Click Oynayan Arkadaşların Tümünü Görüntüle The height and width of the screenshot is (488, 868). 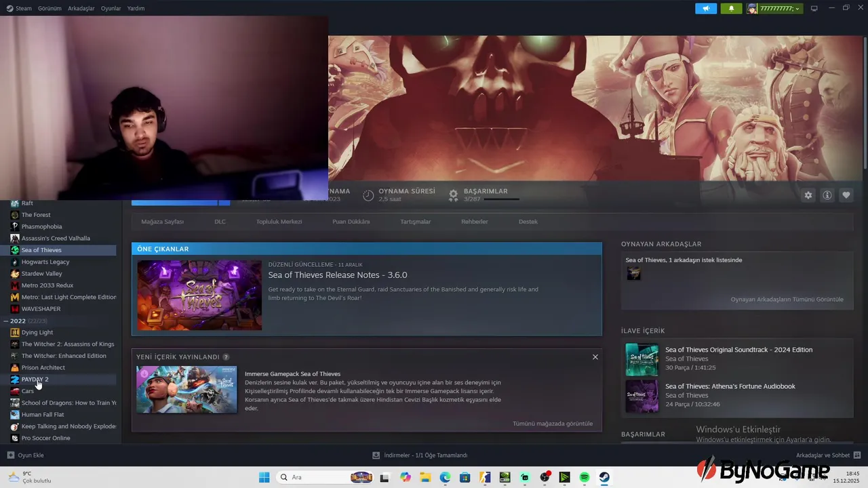[x=787, y=299]
